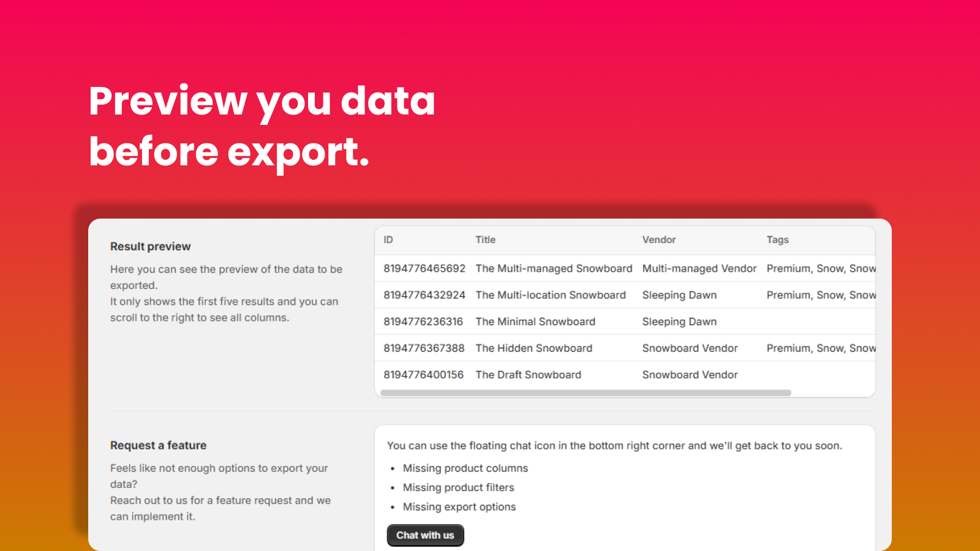The width and height of the screenshot is (980, 551).
Task: Click Sleeping Dawn vendor in Minimal Snowboard row
Action: [x=679, y=321]
